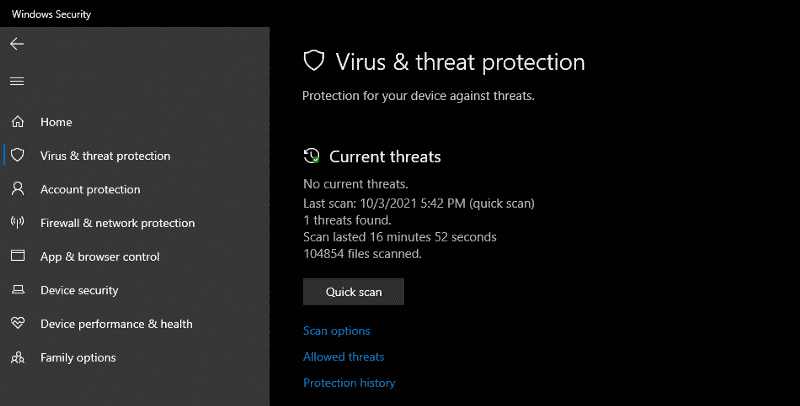Screen dimensions: 800x406
Task: Open Scan options link
Action: [x=337, y=331]
